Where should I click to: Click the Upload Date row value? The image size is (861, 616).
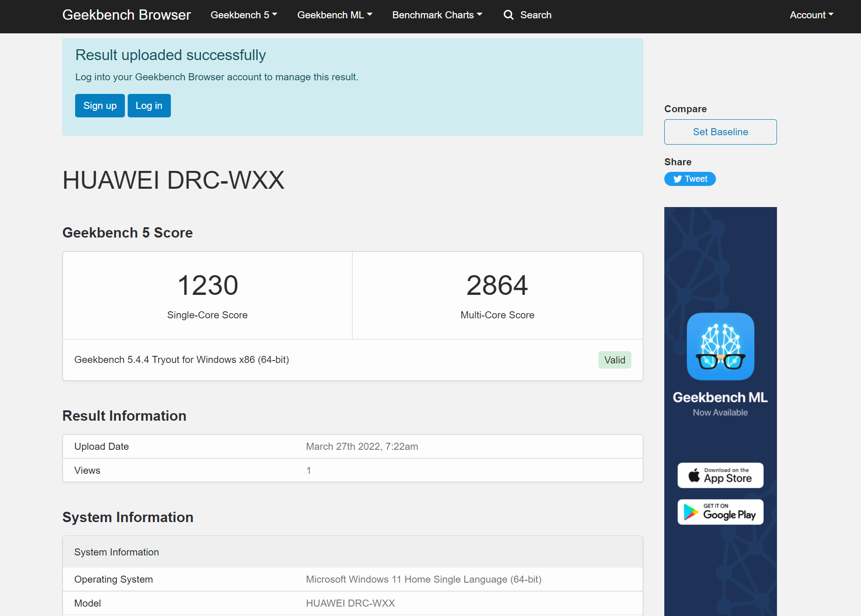click(x=362, y=447)
